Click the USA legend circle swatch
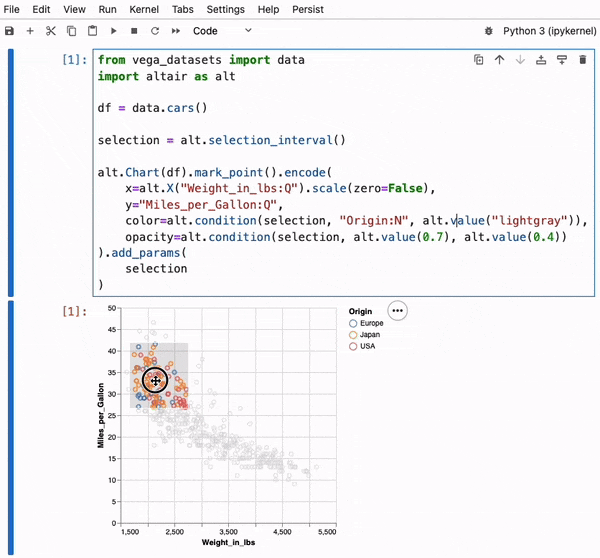 [353, 346]
